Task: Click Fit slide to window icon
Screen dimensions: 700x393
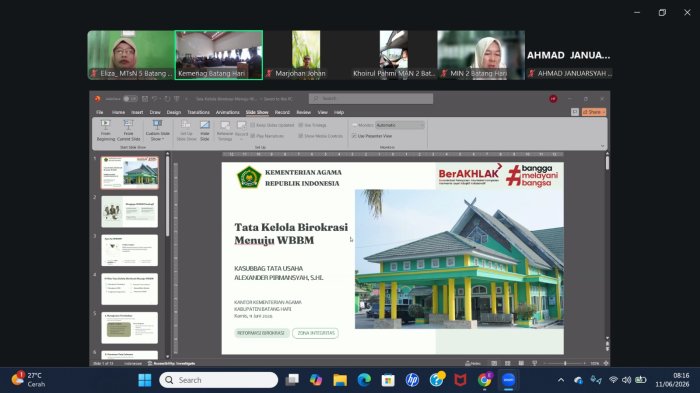Action: [606, 364]
